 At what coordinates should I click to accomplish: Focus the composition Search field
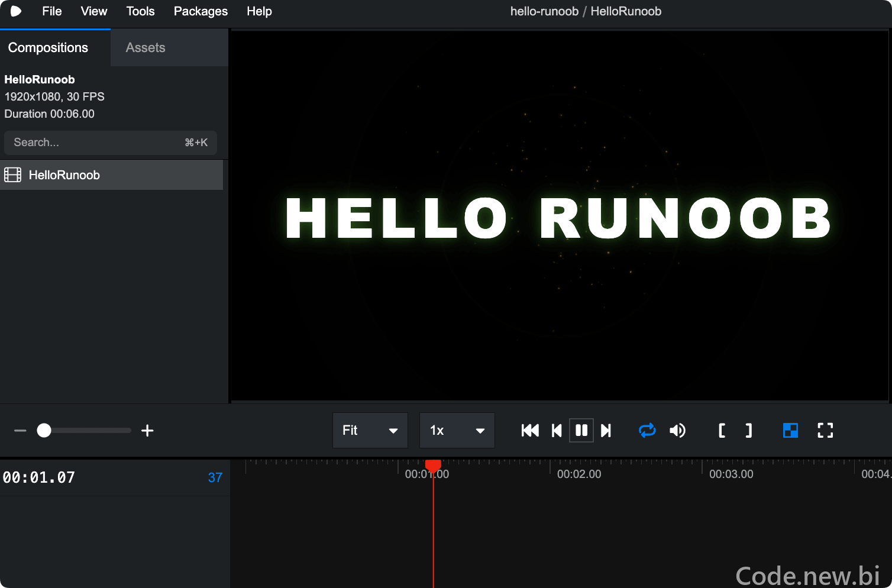(x=111, y=143)
